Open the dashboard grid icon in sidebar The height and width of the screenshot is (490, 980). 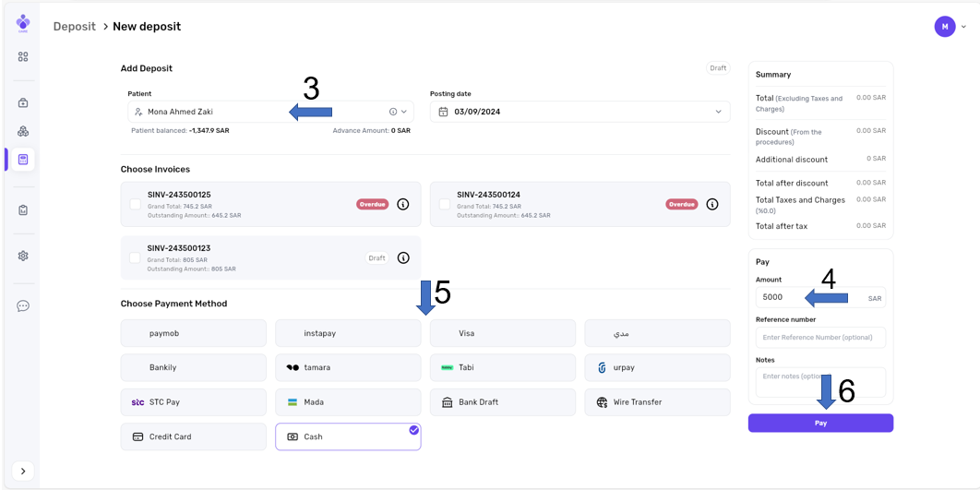coord(23,56)
